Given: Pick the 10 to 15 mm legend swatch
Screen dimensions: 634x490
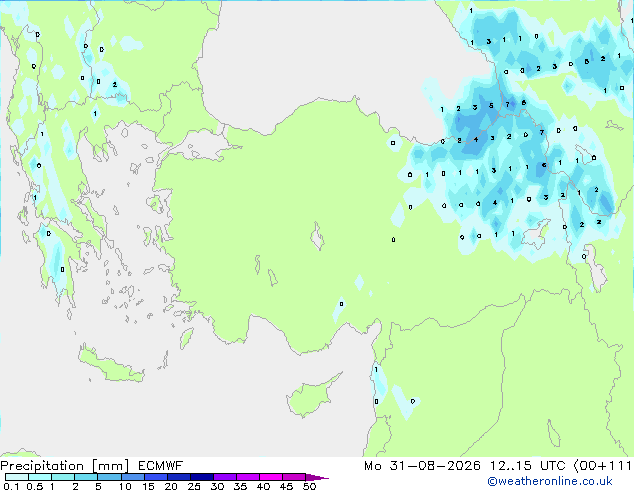Looking at the screenshot, I should (133, 477).
